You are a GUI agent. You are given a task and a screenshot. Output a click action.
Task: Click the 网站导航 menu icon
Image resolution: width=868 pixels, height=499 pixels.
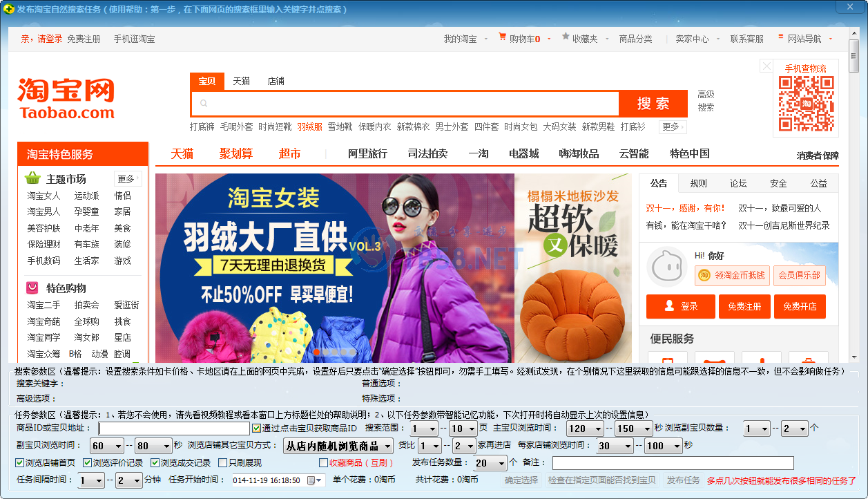[x=781, y=37]
